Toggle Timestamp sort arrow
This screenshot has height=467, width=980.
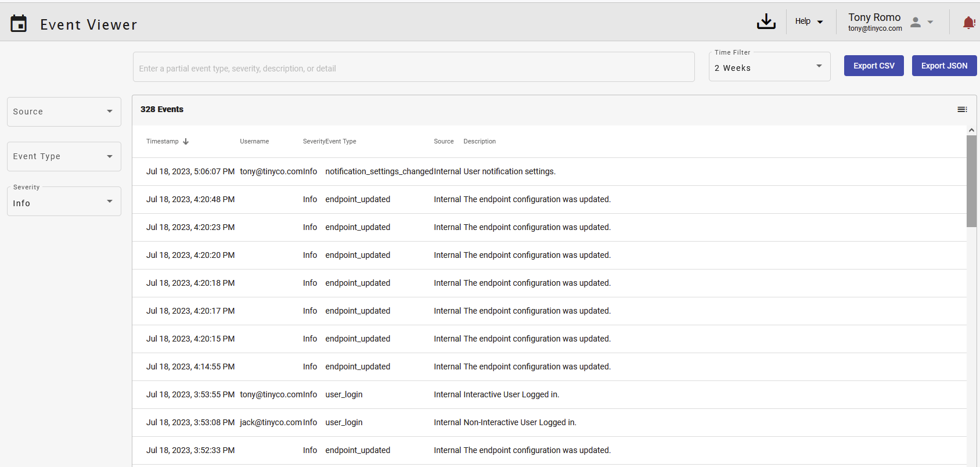click(x=186, y=141)
